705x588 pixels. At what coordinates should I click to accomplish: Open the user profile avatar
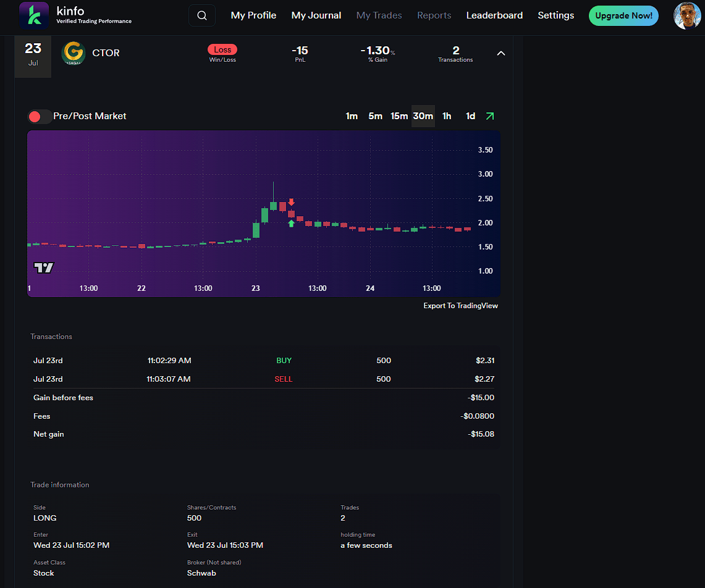point(687,15)
